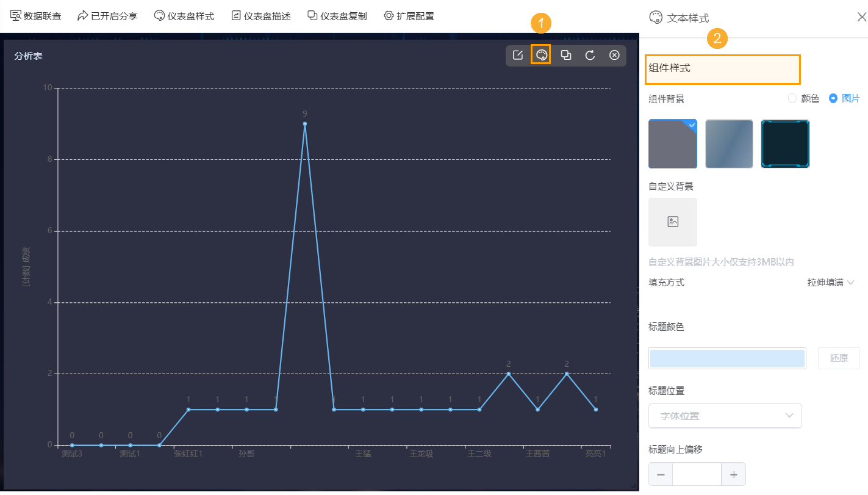Refresh the 分析表 chart
The width and height of the screenshot is (868, 495).
tap(590, 55)
